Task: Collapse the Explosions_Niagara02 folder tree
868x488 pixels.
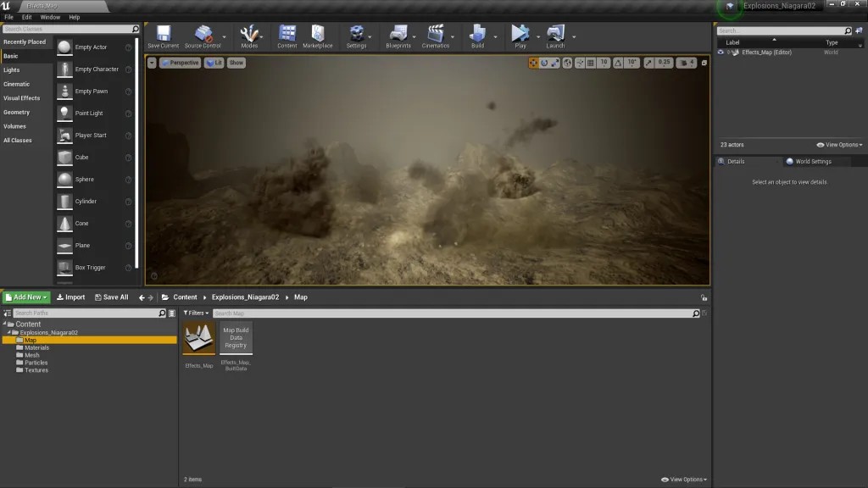Action: (x=9, y=333)
